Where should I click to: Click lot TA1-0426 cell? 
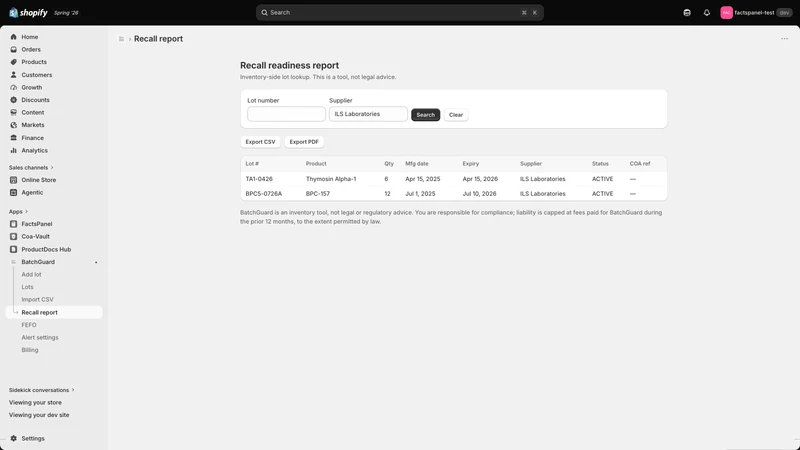click(259, 179)
